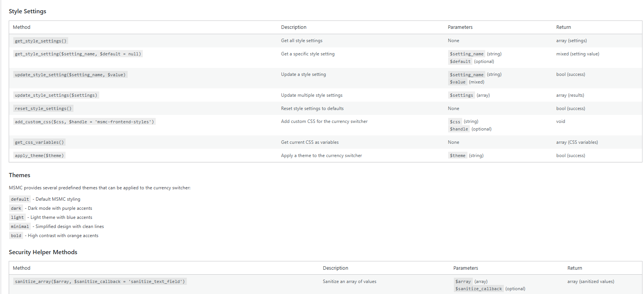Click the $theme parameter code
Viewport: 644px width, 294px height.
pos(458,156)
